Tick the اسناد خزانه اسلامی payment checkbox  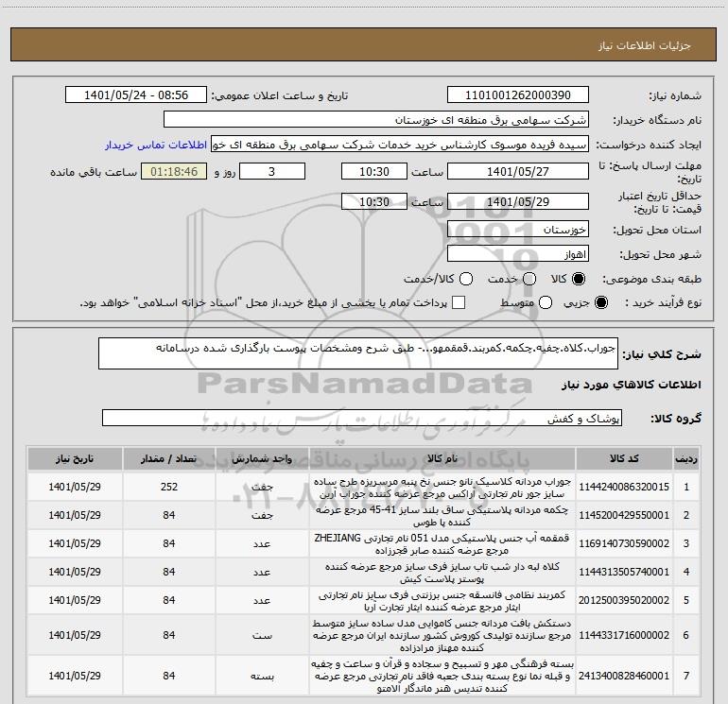(459, 303)
